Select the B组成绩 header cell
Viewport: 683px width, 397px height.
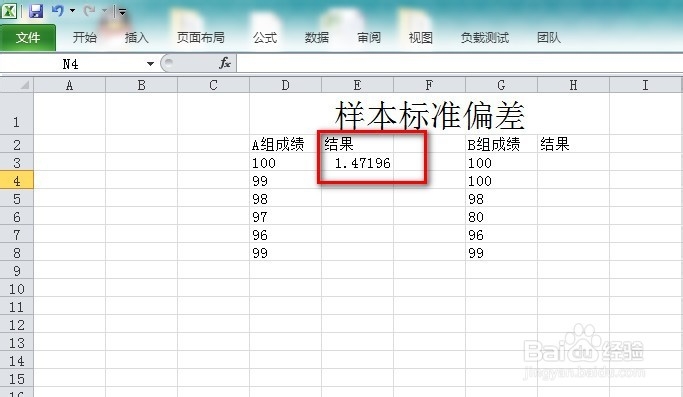click(x=501, y=144)
